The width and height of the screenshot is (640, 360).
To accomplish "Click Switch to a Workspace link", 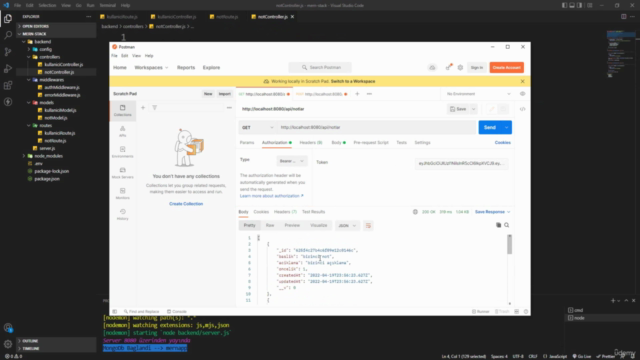I will pos(353,81).
